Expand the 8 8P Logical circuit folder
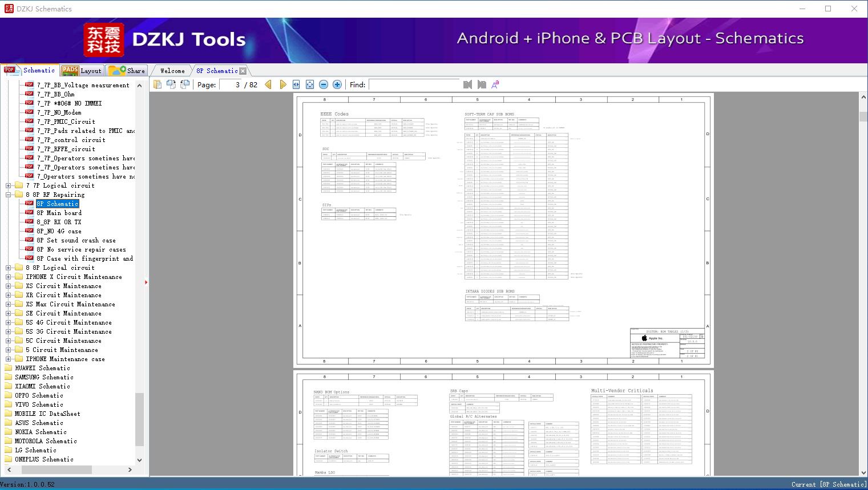Image resolution: width=868 pixels, height=490 pixels. 8,268
